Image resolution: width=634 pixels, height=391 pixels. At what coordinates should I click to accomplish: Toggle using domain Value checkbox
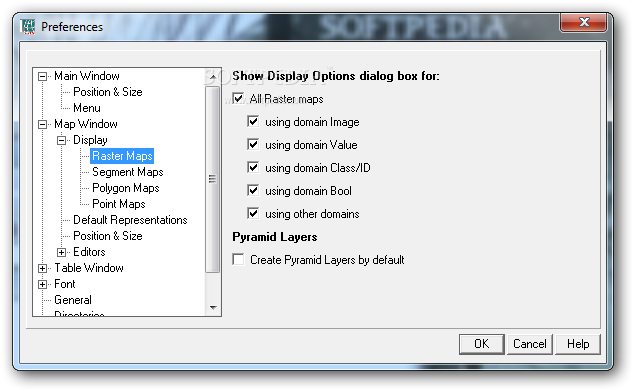point(253,144)
